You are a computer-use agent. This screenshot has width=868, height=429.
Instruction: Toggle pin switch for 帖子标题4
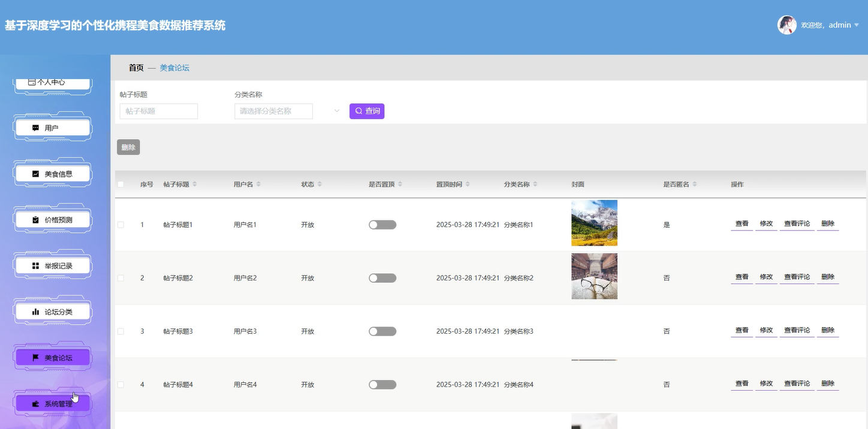click(382, 385)
